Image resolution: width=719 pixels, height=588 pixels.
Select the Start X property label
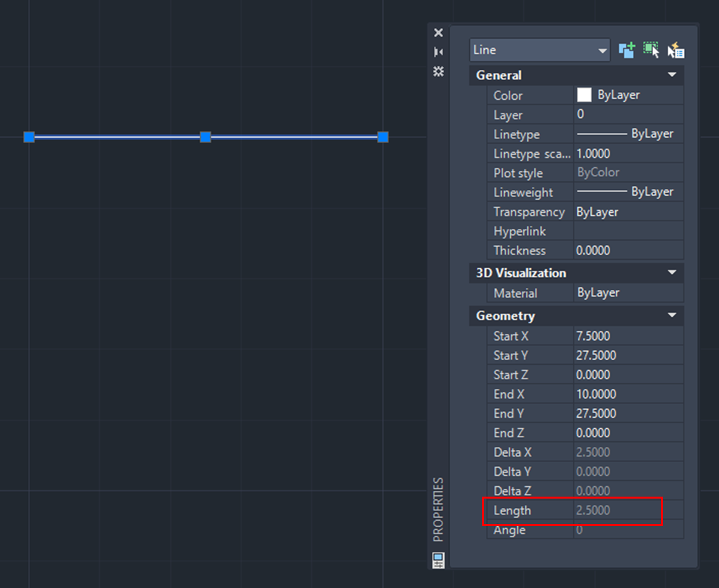511,336
